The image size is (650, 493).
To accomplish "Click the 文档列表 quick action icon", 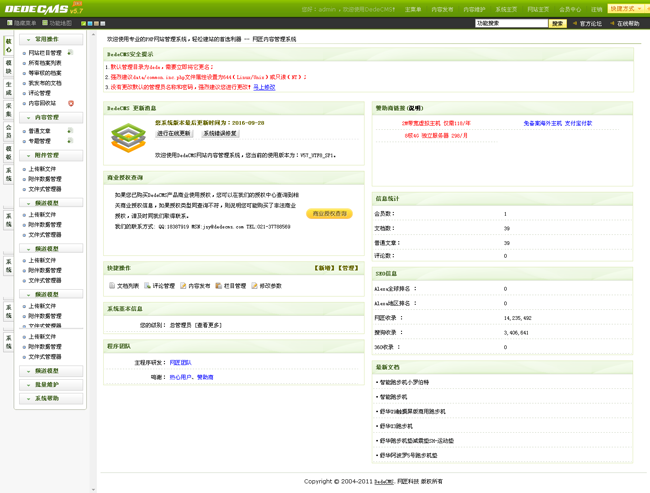I will click(112, 286).
